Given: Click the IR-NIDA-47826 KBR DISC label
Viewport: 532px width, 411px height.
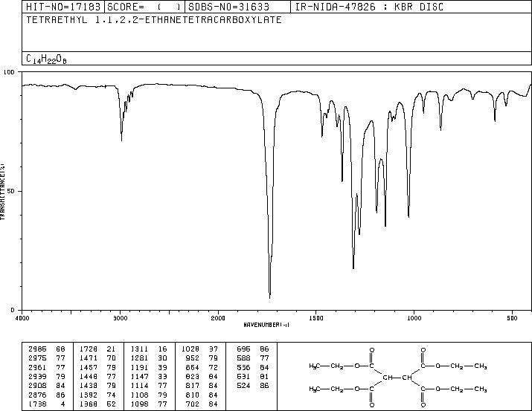Looking at the screenshot, I should 369,7.
